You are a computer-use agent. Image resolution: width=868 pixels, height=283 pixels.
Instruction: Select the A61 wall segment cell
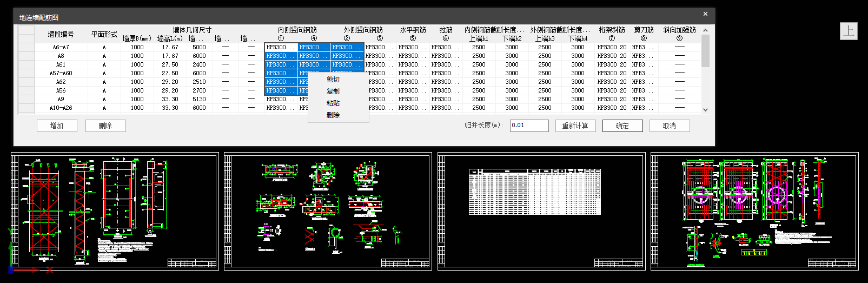tap(61, 65)
